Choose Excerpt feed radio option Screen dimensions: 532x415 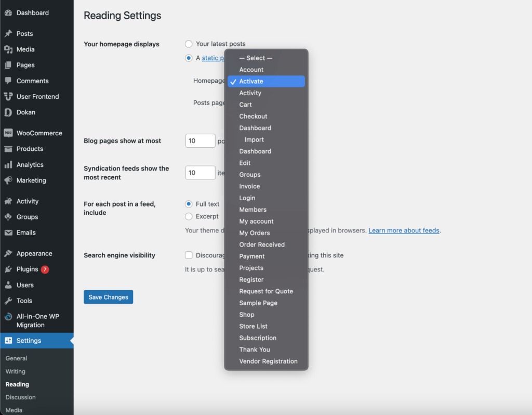(x=189, y=216)
